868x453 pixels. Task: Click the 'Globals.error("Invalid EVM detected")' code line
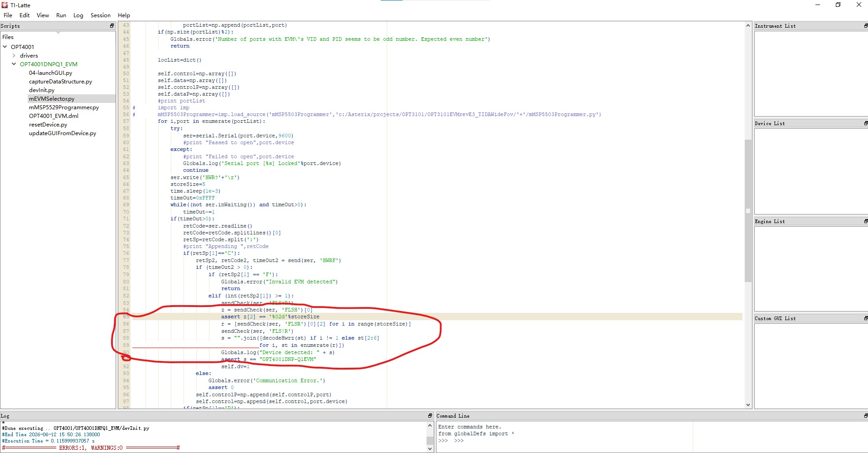[x=279, y=282]
